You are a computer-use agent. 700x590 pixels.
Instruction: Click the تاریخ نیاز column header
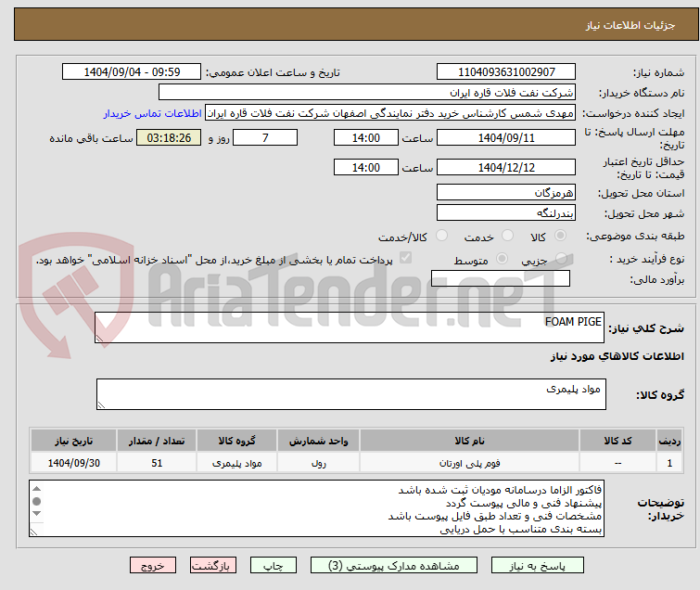(73, 441)
